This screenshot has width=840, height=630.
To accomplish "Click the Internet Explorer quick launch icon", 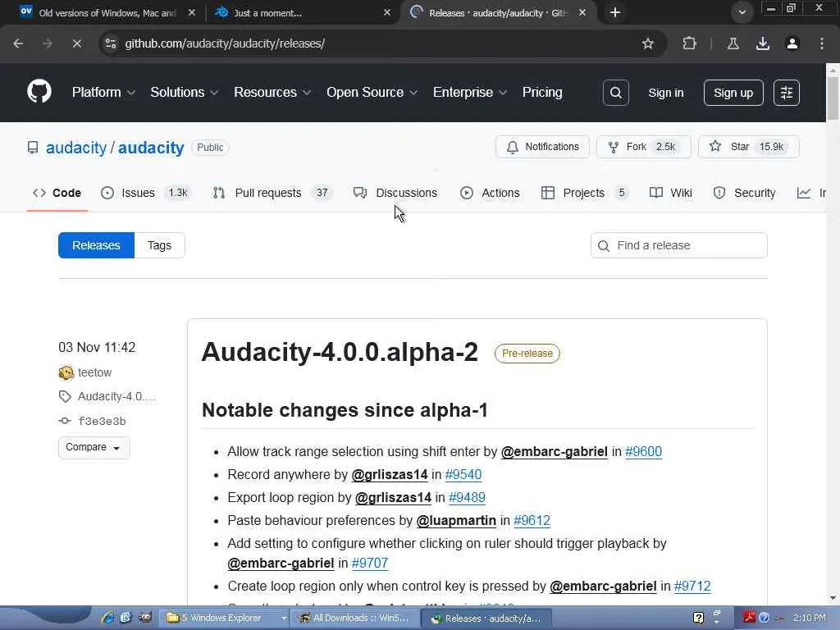I will [x=107, y=618].
